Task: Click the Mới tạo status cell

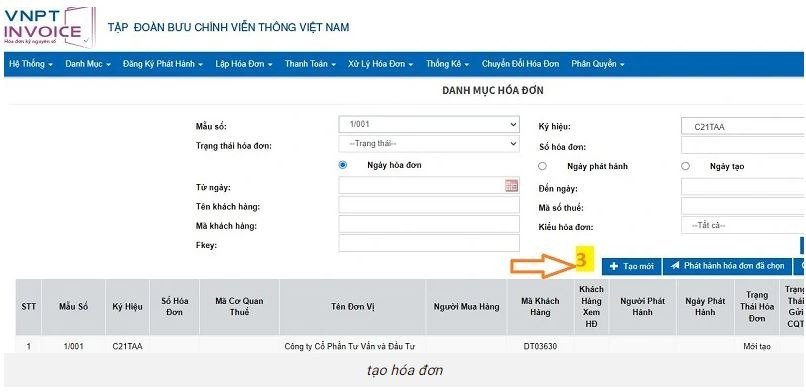Action: pos(757,347)
